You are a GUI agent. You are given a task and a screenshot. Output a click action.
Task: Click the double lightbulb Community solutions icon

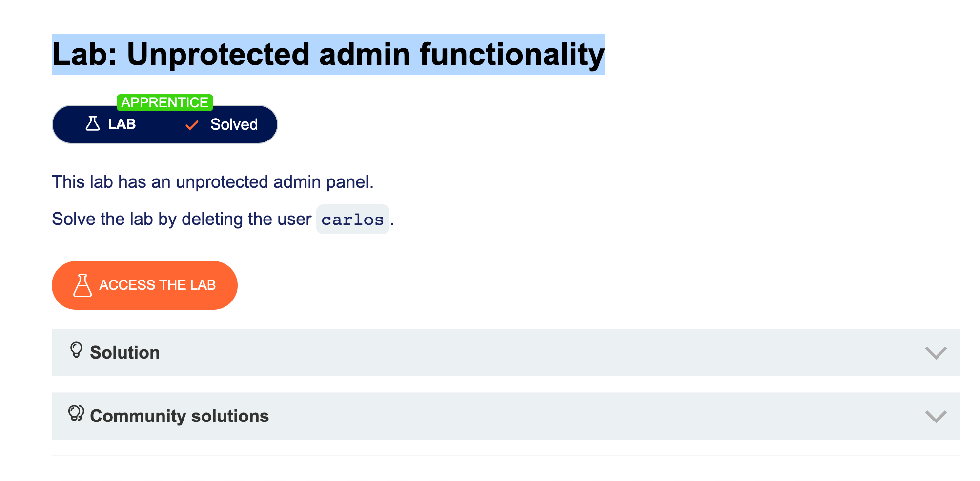pyautogui.click(x=76, y=414)
